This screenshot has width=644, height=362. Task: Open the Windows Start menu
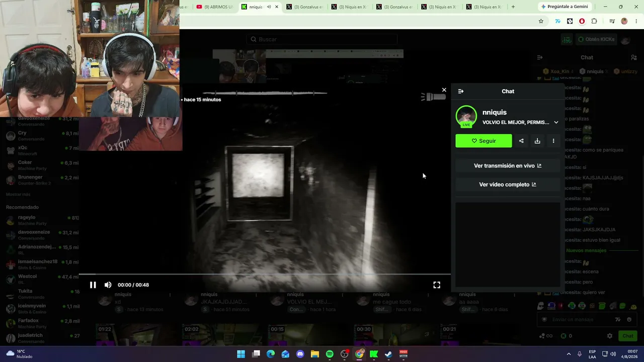point(241,354)
